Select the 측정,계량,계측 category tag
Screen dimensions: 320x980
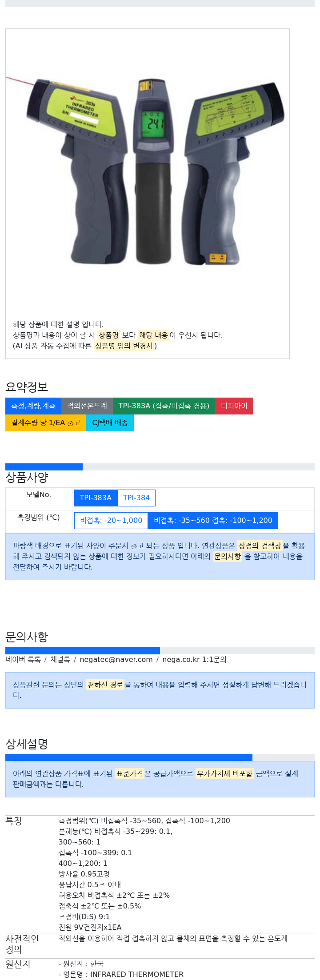(33, 406)
